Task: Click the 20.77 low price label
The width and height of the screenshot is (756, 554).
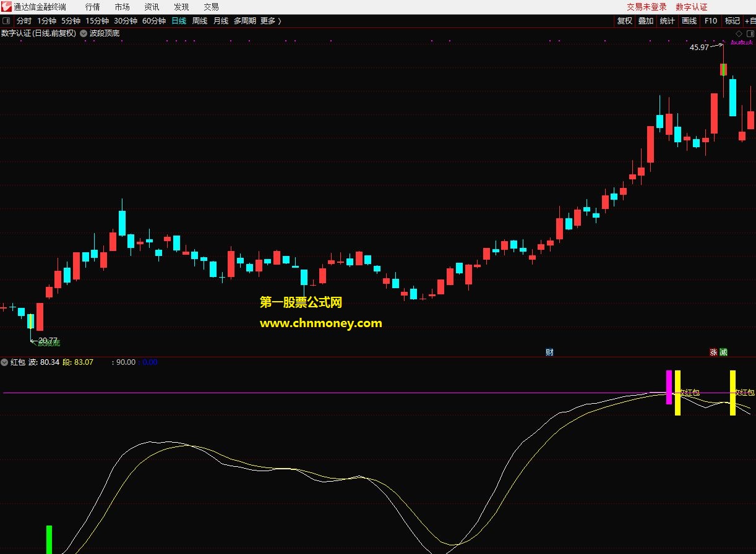Action: 48,341
